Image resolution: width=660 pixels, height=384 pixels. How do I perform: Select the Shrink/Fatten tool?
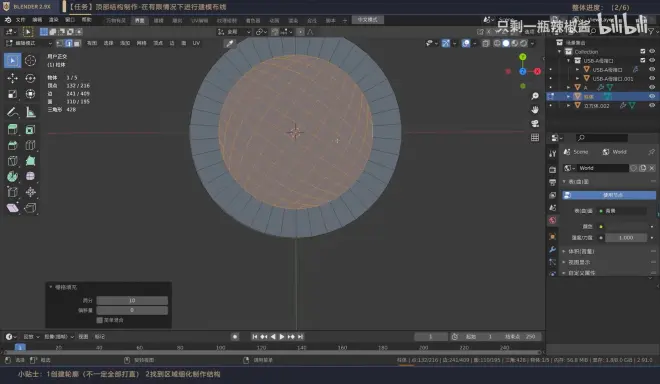click(x=30, y=192)
